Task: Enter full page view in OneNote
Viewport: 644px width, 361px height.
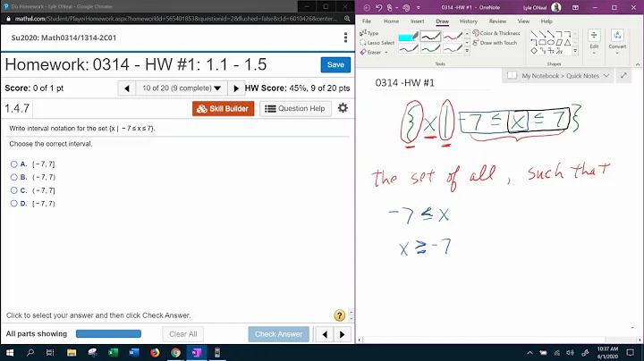Action: pyautogui.click(x=623, y=75)
